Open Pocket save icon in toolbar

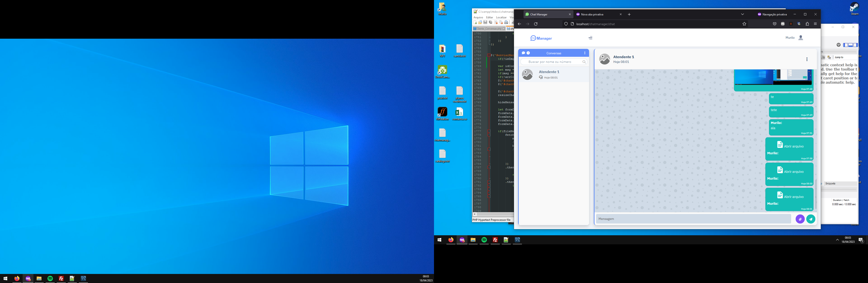(774, 24)
